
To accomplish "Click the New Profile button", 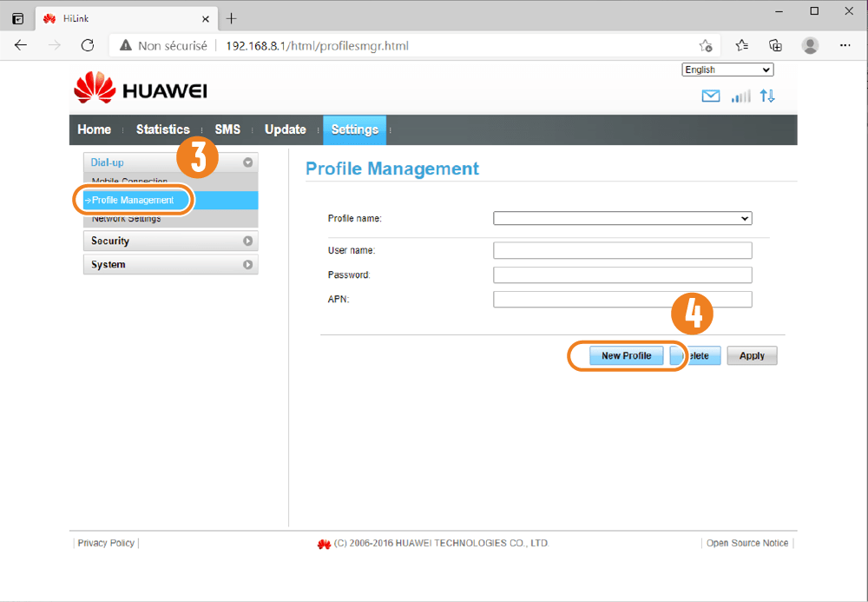I will click(x=626, y=355).
